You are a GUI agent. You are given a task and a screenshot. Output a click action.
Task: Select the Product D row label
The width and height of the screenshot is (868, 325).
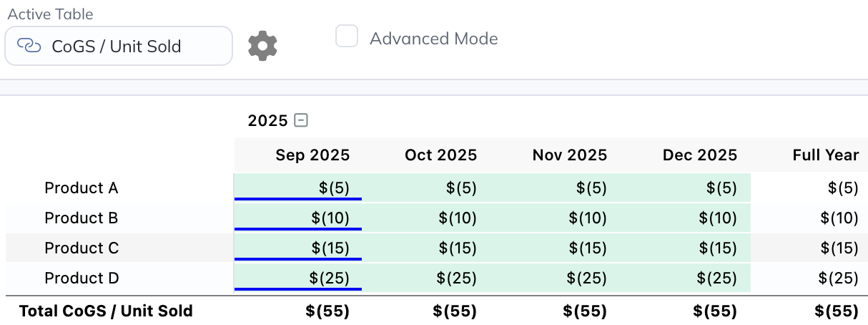(82, 278)
